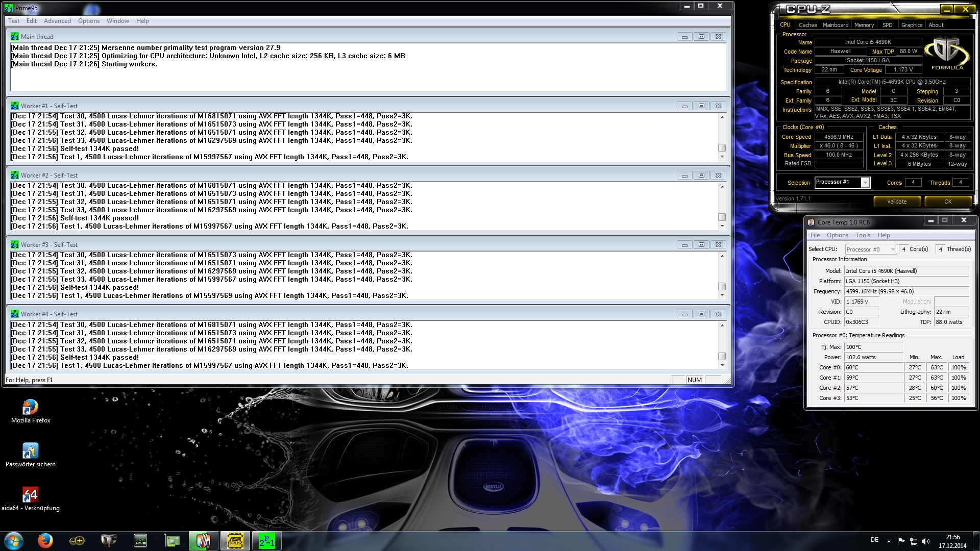Open the Prime95 Test menu
Image resolution: width=980 pixels, height=551 pixels.
coord(14,21)
